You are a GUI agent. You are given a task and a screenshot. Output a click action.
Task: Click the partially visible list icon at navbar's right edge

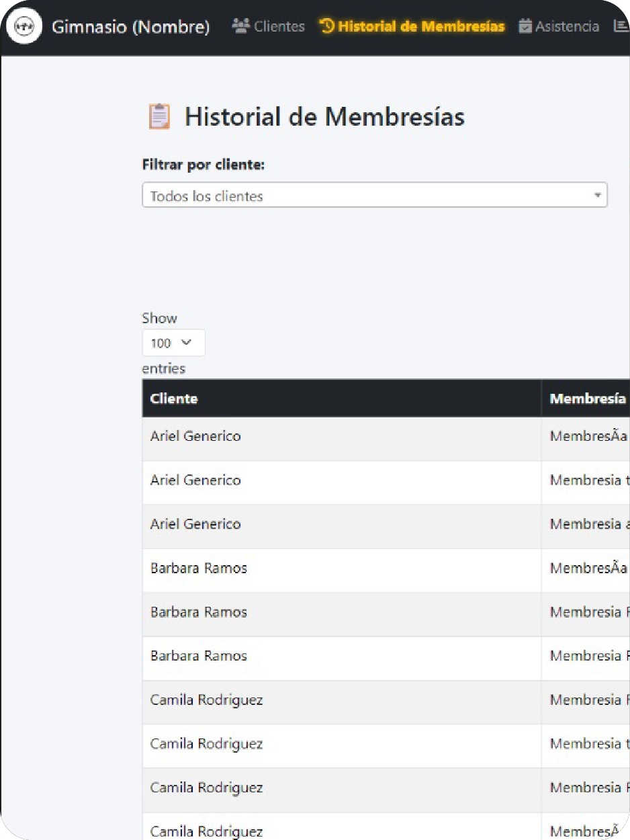(623, 26)
